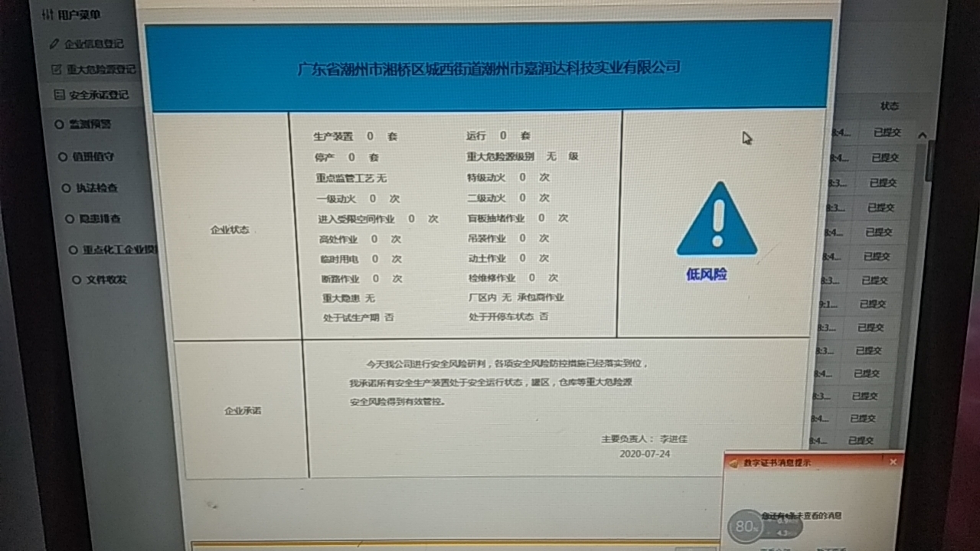Click 已提交 in the row starting 9:1
This screenshot has height=551, width=980.
pos(872,304)
